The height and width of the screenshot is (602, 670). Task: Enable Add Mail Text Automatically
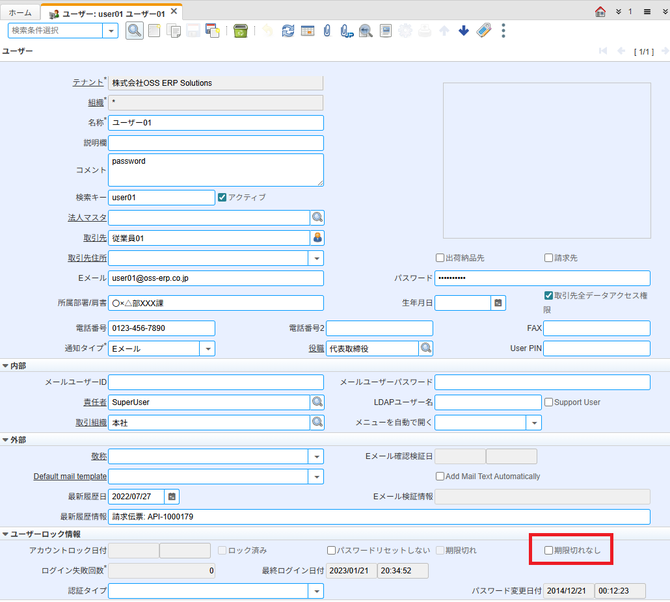click(x=440, y=476)
